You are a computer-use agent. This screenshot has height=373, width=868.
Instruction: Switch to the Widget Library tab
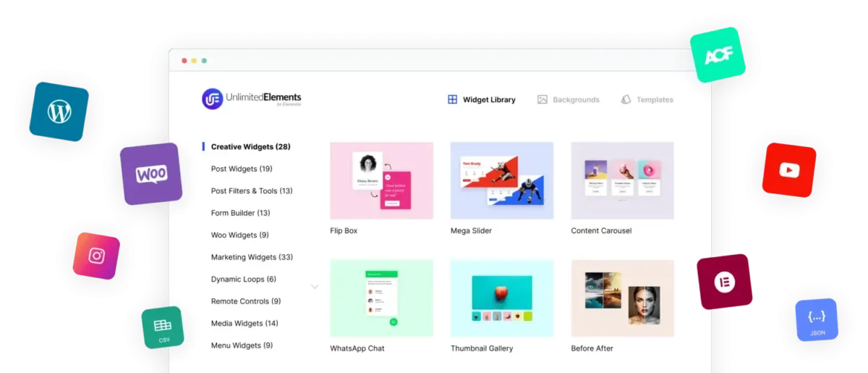pyautogui.click(x=482, y=99)
